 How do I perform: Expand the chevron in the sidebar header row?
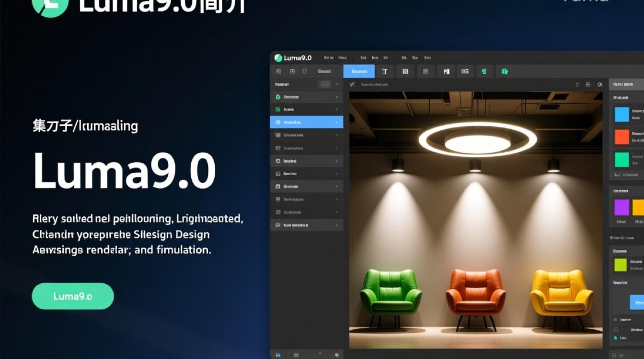[336, 84]
